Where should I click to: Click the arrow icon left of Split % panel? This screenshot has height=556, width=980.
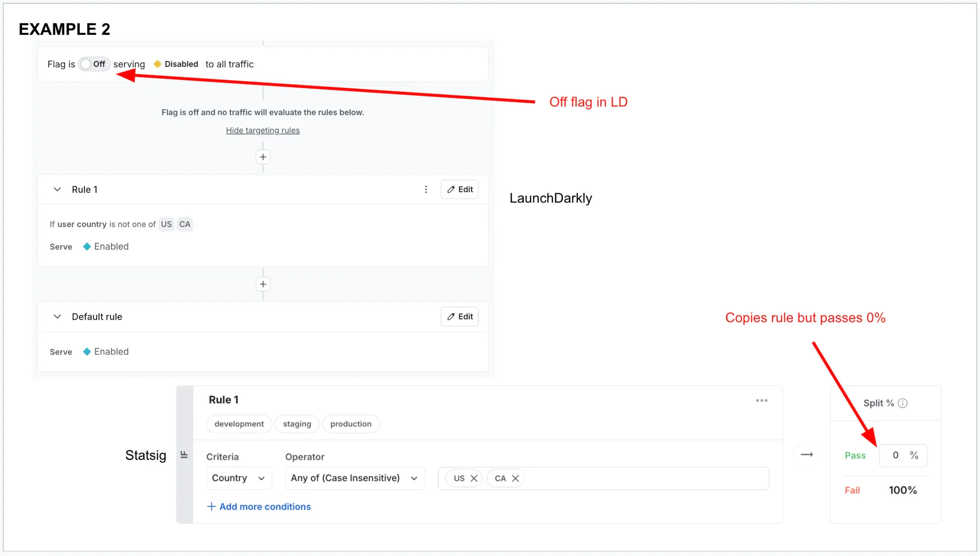(807, 455)
